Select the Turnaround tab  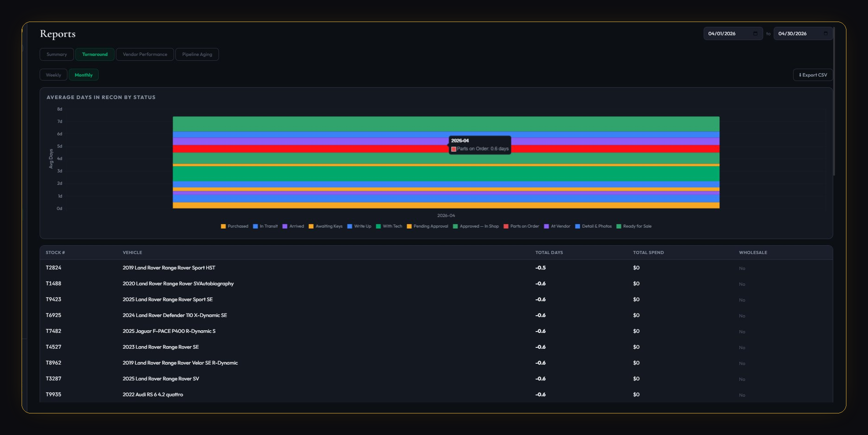(95, 54)
